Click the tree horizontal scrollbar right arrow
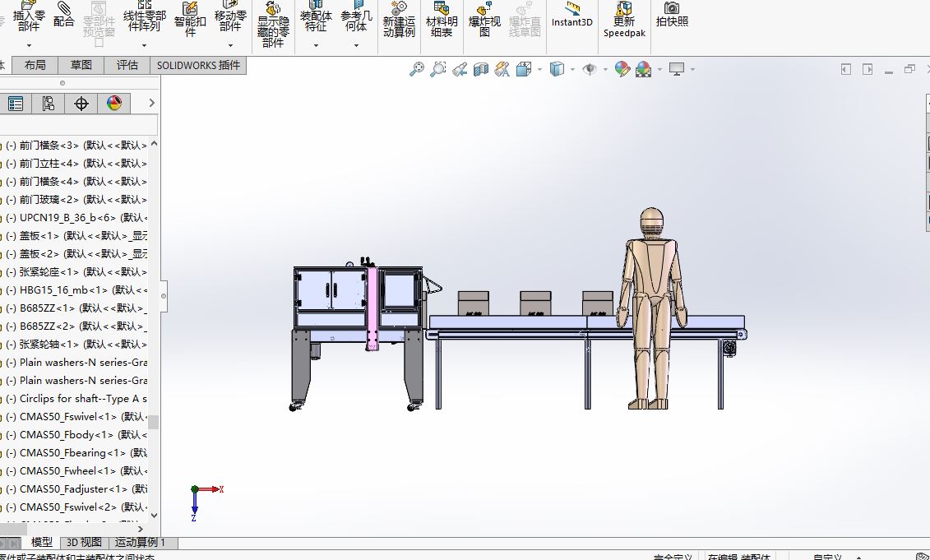 pyautogui.click(x=141, y=529)
